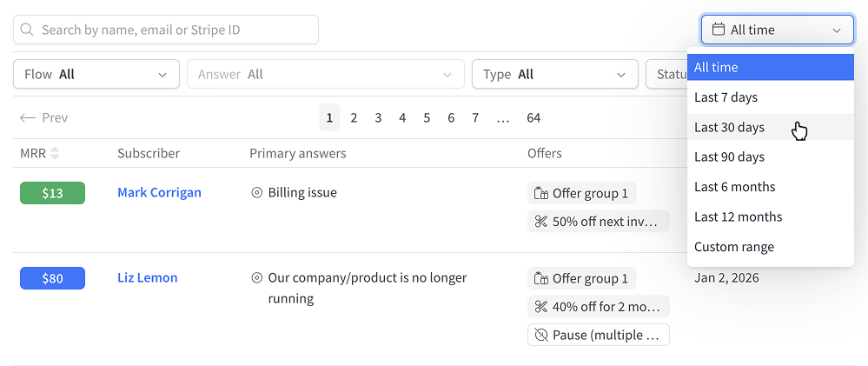
Task: Open Liz Lemon subscriber profile
Action: coord(147,277)
